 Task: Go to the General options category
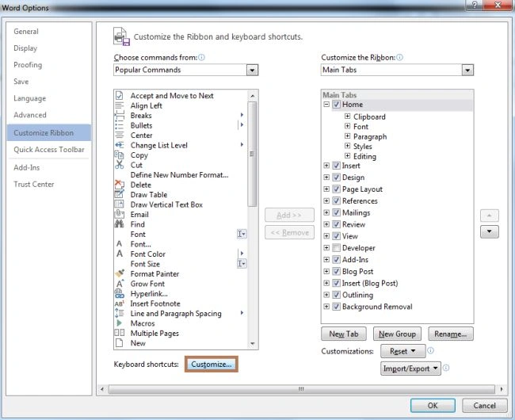(26, 32)
